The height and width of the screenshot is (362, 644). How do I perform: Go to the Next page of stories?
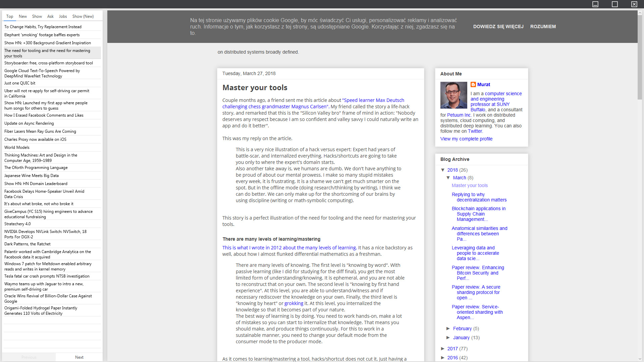click(x=79, y=357)
